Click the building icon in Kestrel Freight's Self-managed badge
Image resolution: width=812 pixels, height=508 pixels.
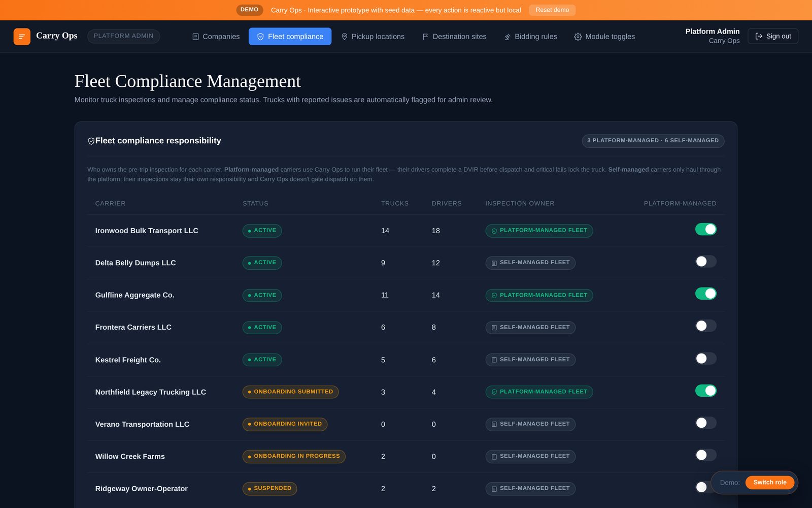(494, 360)
